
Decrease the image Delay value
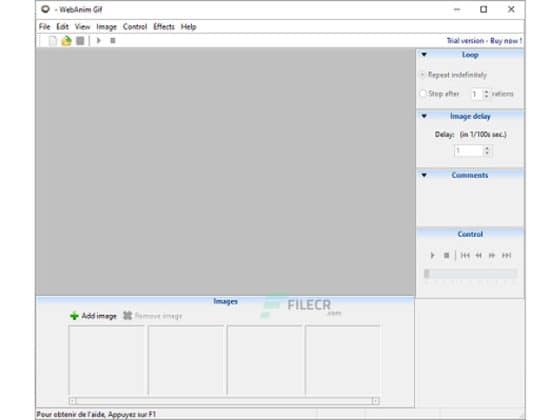(x=488, y=153)
